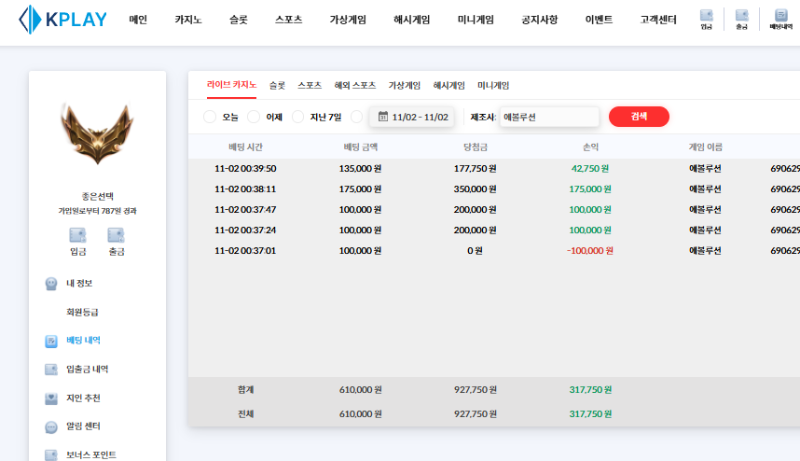Open 카지노 in the top menu
Viewport: 800px width, 461px height.
point(188,19)
